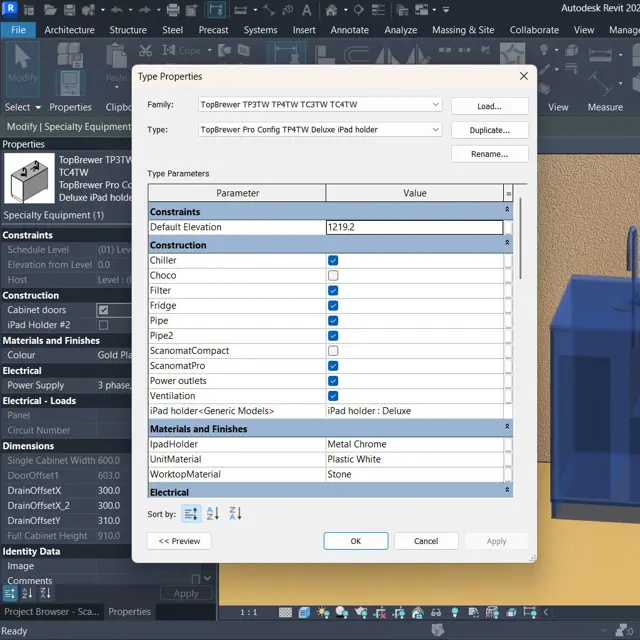Screen dimensions: 640x640
Task: Click the Open folder icon in quick access toolbar
Action: coord(50,10)
